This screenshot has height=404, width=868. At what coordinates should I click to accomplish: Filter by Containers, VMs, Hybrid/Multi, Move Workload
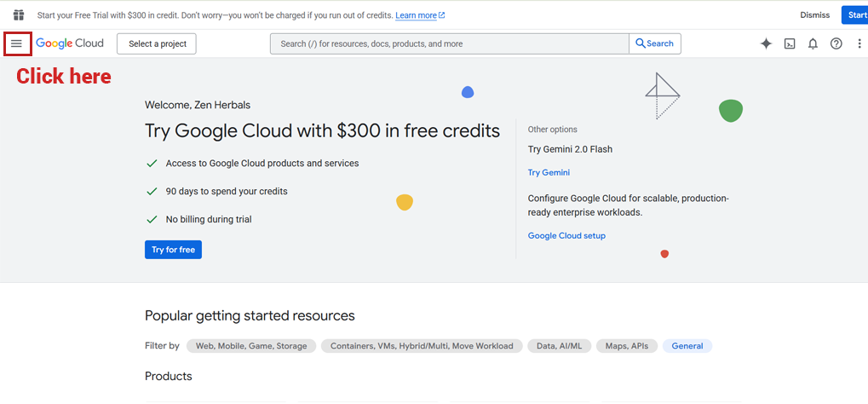coord(422,346)
